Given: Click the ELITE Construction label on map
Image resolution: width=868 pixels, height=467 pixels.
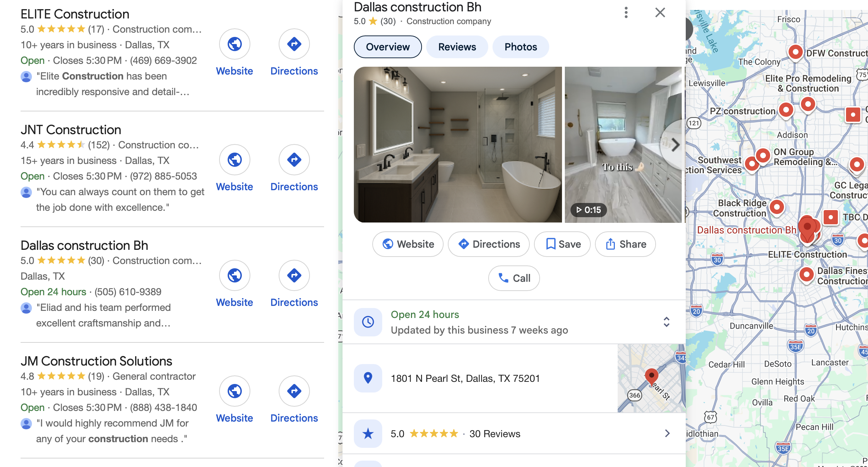Looking at the screenshot, I should click(x=807, y=254).
